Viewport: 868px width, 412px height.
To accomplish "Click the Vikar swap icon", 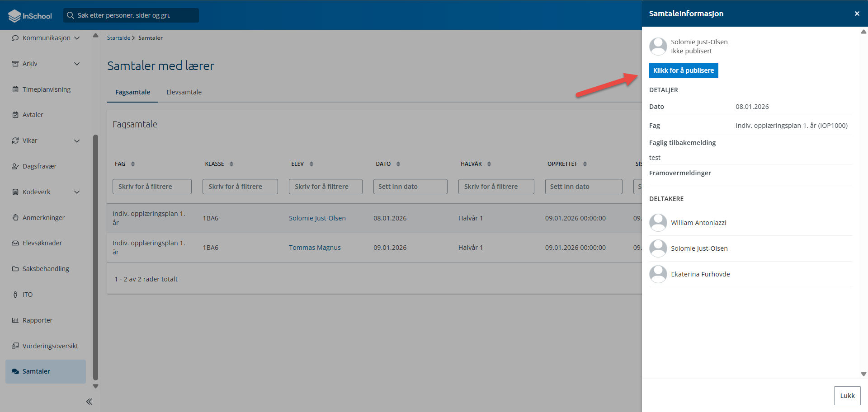I will coord(15,140).
